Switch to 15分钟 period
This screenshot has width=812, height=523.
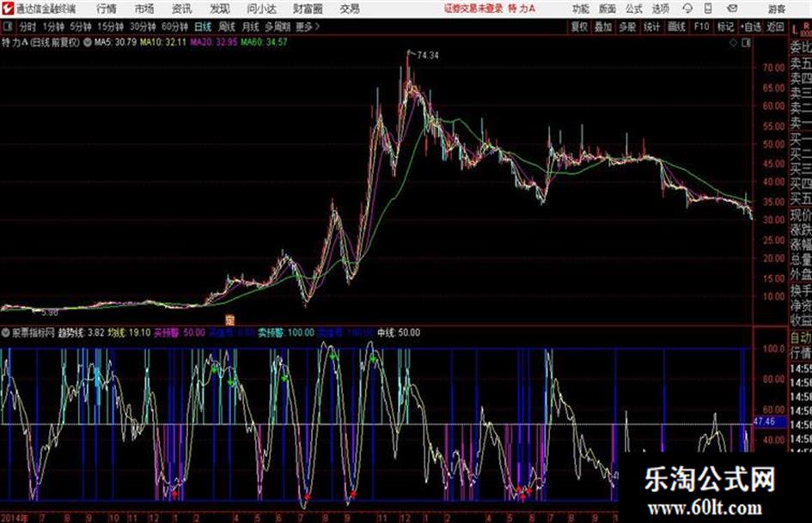tap(111, 27)
